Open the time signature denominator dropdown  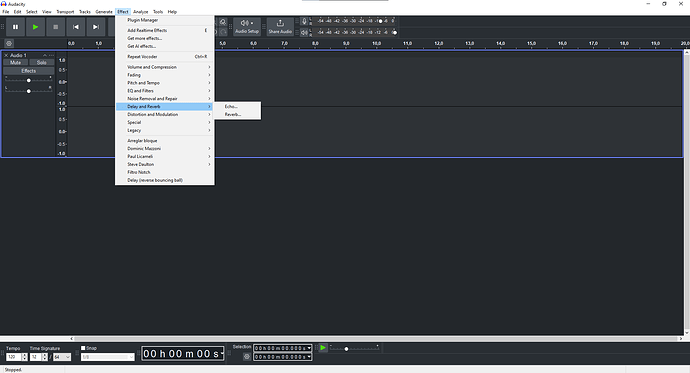pos(62,357)
